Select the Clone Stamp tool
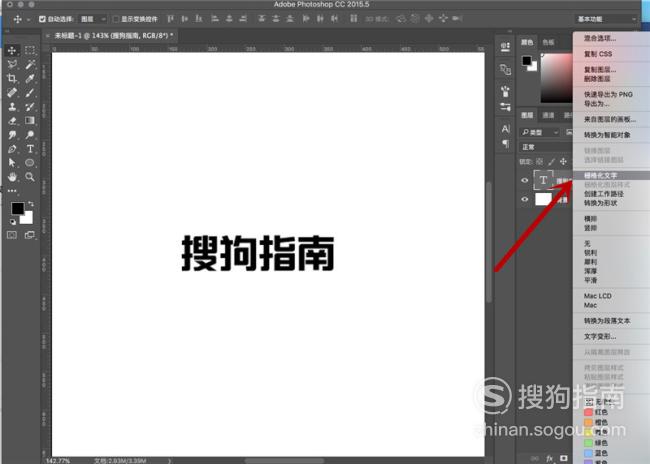650x464 pixels. click(x=12, y=107)
